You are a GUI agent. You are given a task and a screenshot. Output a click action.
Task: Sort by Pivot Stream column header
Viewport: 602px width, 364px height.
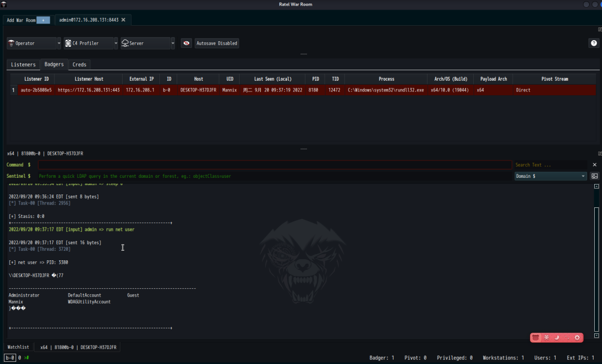555,79
